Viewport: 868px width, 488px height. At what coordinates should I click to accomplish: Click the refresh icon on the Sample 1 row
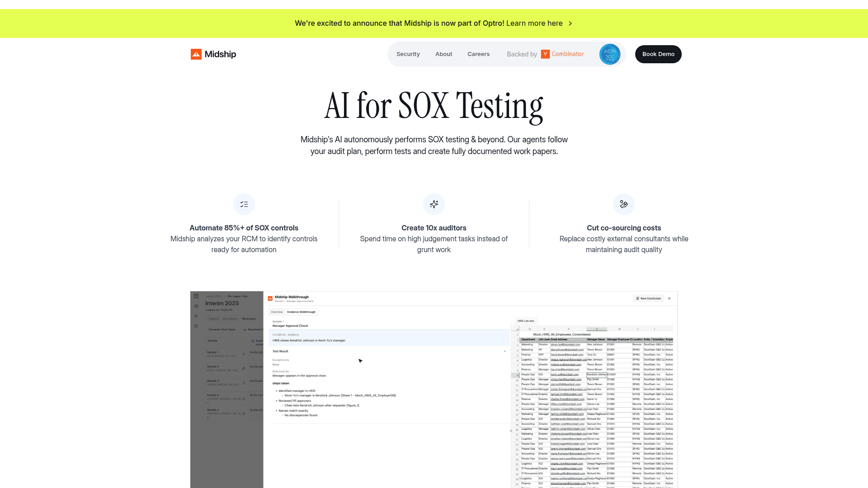pos(244,354)
